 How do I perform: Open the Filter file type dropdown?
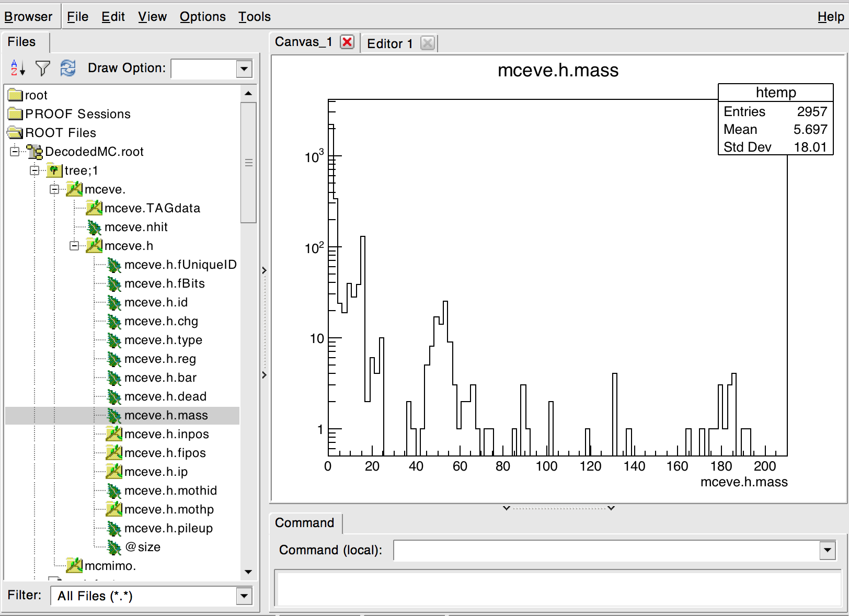tap(244, 596)
